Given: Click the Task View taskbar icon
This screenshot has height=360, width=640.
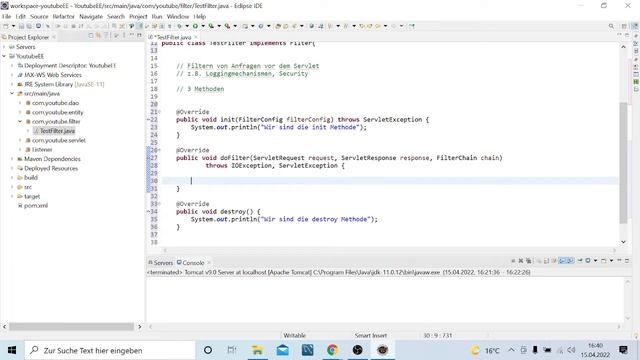Looking at the screenshot, I should click(232, 350).
